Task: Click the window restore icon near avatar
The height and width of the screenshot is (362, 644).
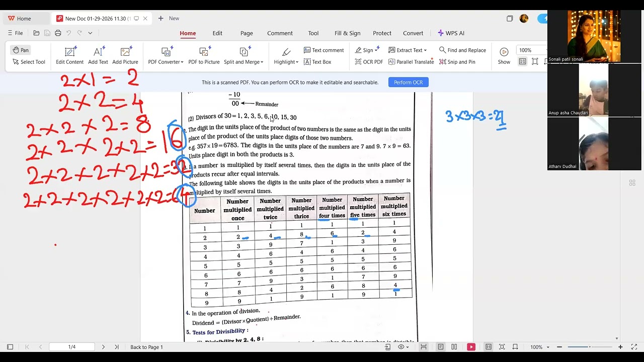Action: [x=510, y=19]
